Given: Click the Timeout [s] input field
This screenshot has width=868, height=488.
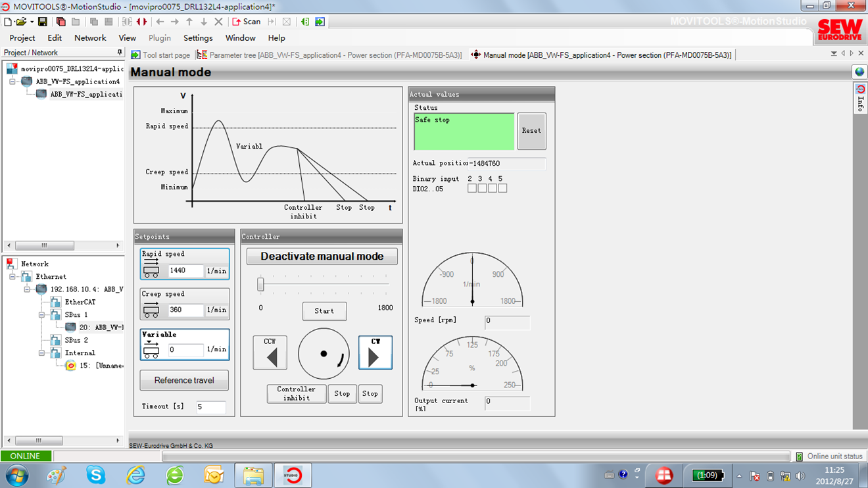Looking at the screenshot, I should (210, 407).
